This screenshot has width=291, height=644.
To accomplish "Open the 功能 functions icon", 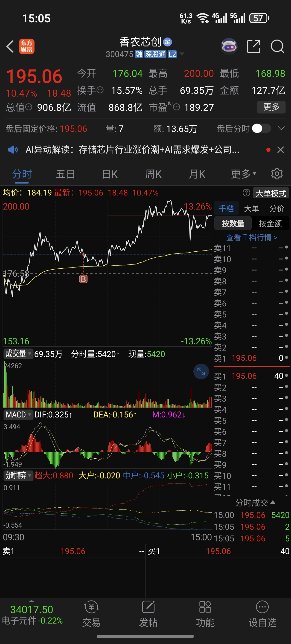I will point(205,614).
